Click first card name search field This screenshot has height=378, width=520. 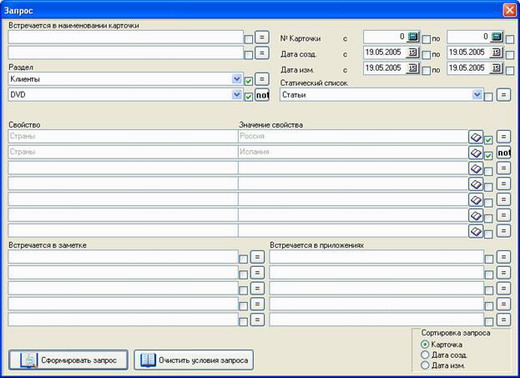(126, 37)
